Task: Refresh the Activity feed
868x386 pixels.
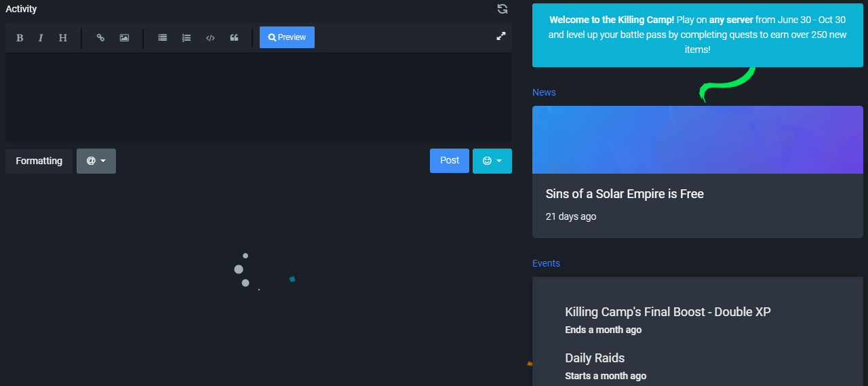Action: point(502,9)
